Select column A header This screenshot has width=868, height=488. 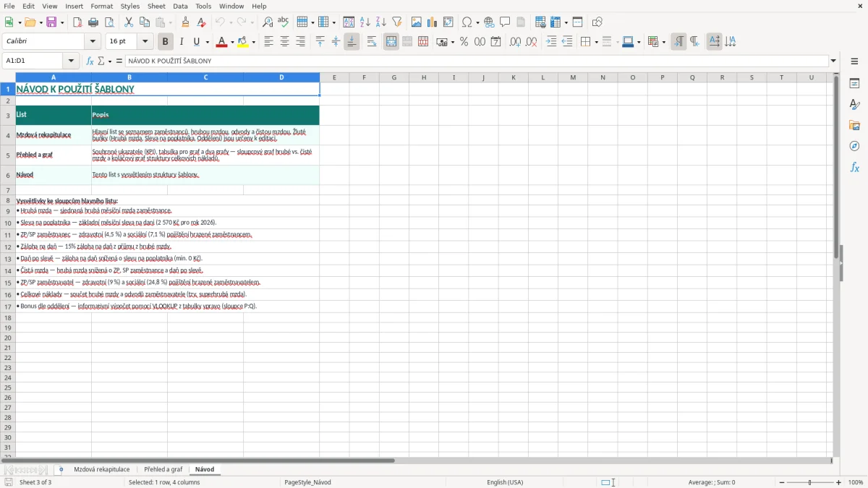[54, 77]
